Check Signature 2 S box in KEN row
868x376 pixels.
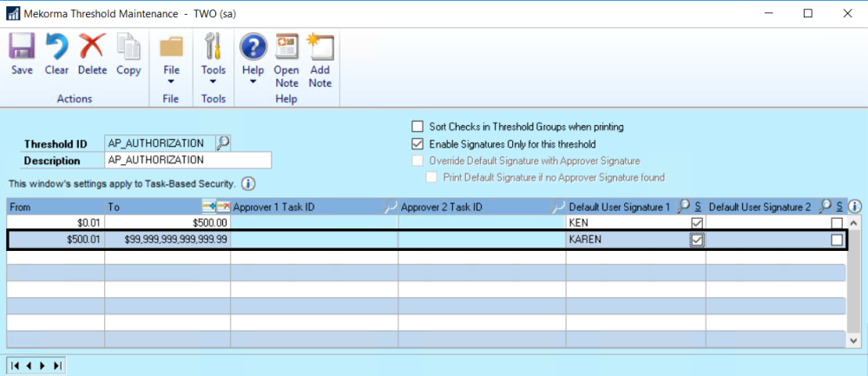coord(837,223)
